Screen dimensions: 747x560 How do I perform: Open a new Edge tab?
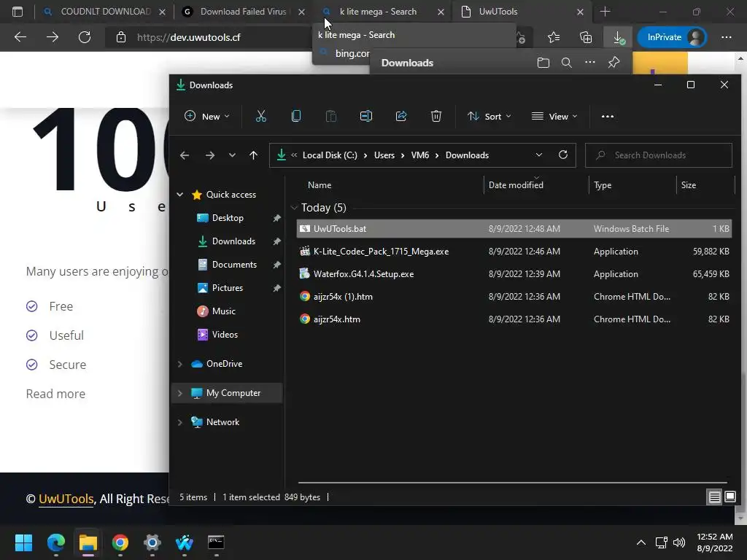pyautogui.click(x=605, y=12)
